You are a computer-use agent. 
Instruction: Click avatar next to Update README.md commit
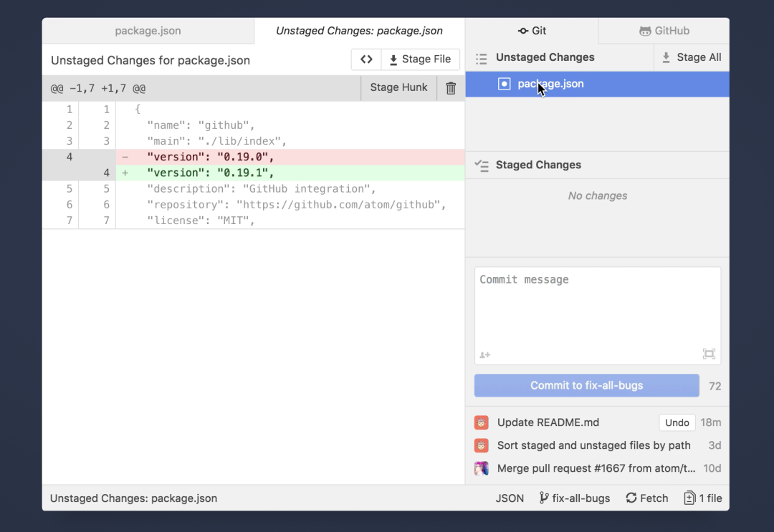[482, 422]
